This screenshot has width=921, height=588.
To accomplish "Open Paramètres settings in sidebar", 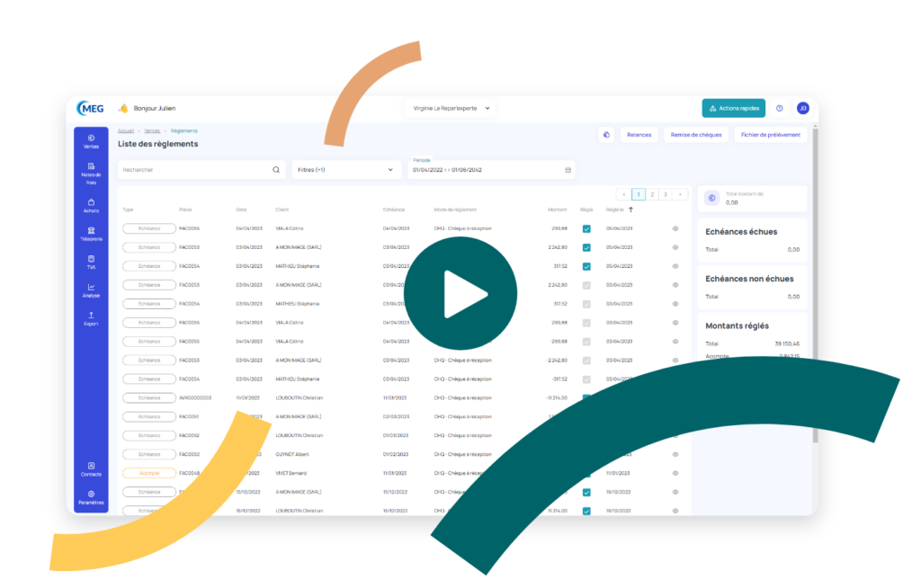I will tap(91, 497).
